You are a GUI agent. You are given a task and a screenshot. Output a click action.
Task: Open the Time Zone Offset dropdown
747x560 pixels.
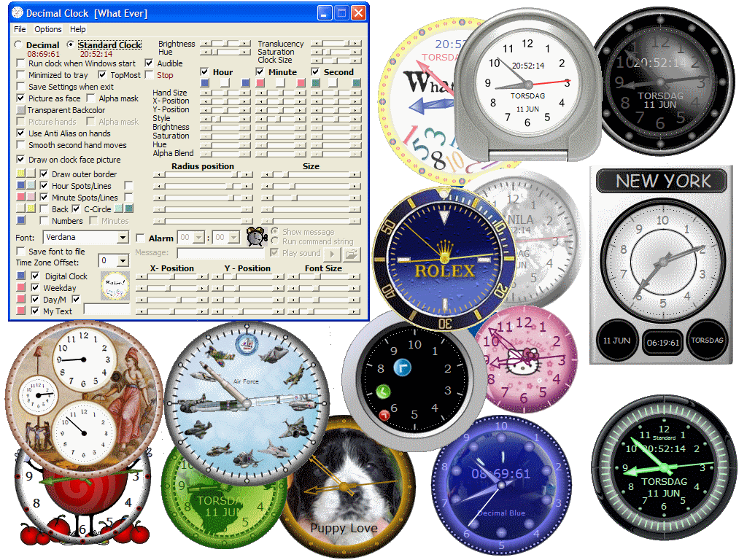click(123, 261)
